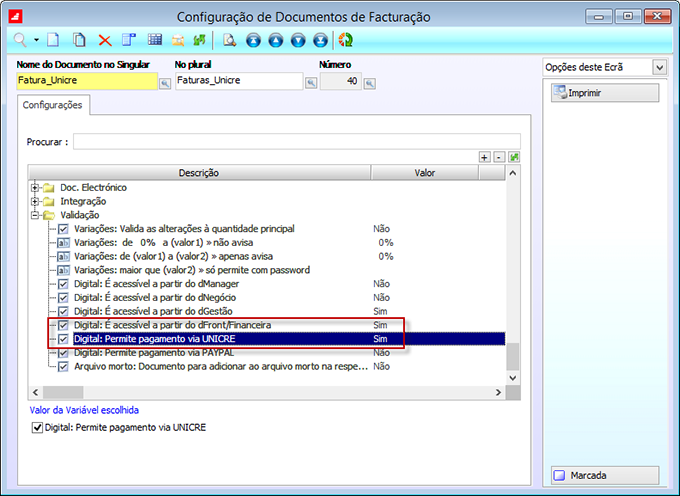Click the blue form layout toolbar icon
This screenshot has width=680, height=496.
[x=129, y=40]
